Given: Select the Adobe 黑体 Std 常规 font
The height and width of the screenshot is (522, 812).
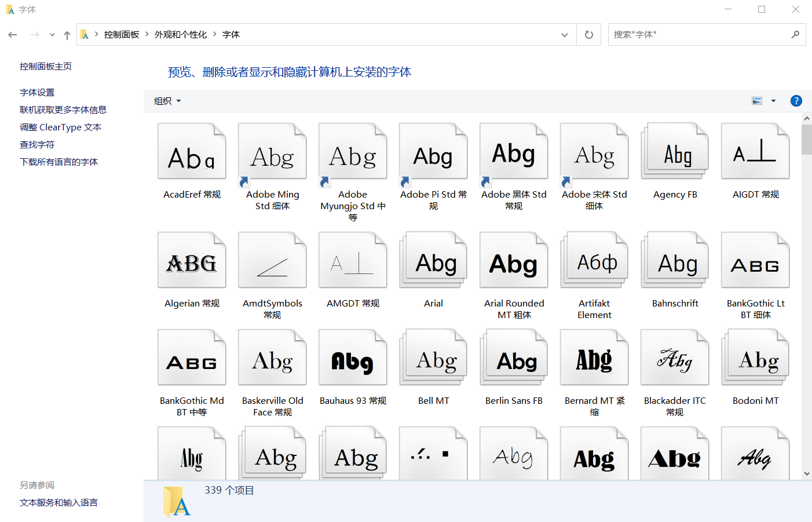Looking at the screenshot, I should 514,167.
